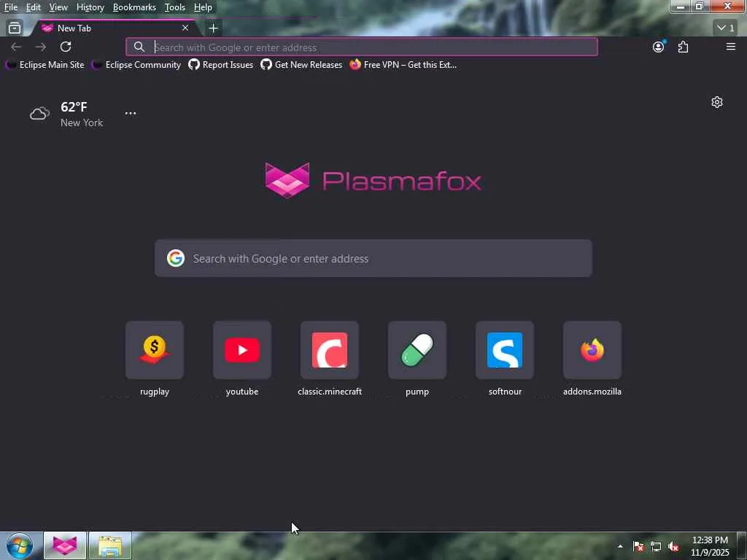Go back with the back arrow
Screen dimensions: 747x560
[x=16, y=47]
